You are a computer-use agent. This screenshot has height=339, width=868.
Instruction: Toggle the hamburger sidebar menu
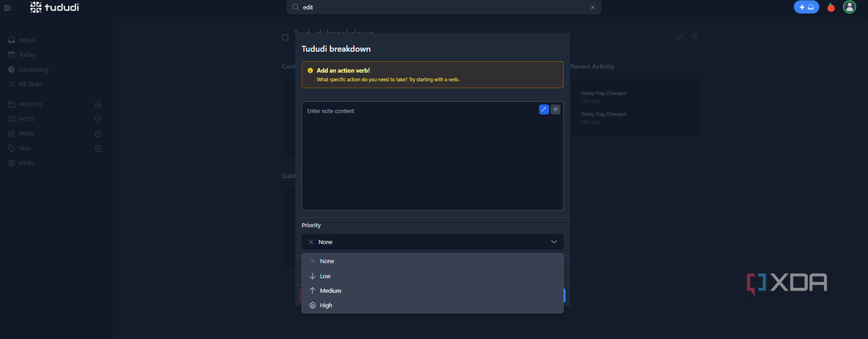point(7,8)
